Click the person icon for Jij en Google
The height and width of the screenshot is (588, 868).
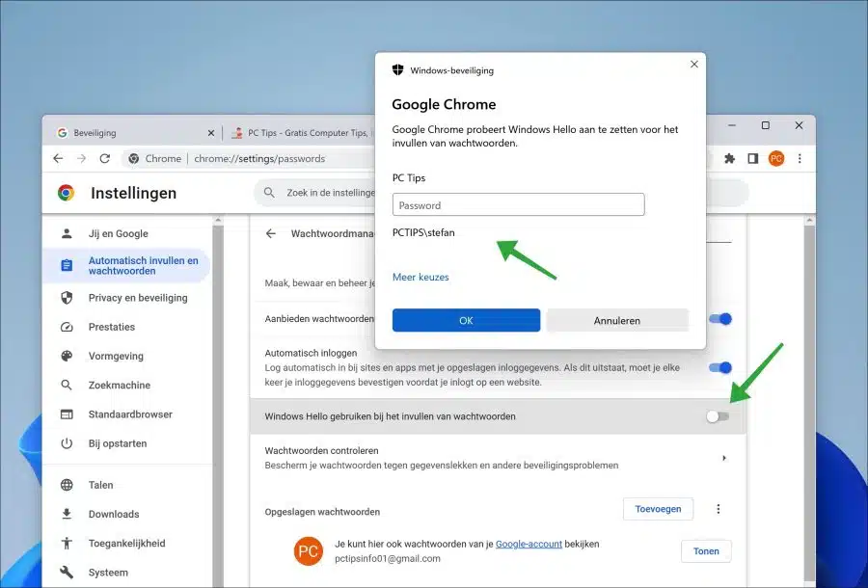[67, 233]
